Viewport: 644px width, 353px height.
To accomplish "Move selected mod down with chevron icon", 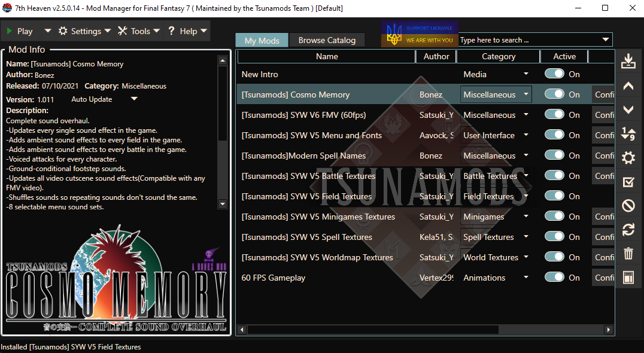I will (628, 109).
